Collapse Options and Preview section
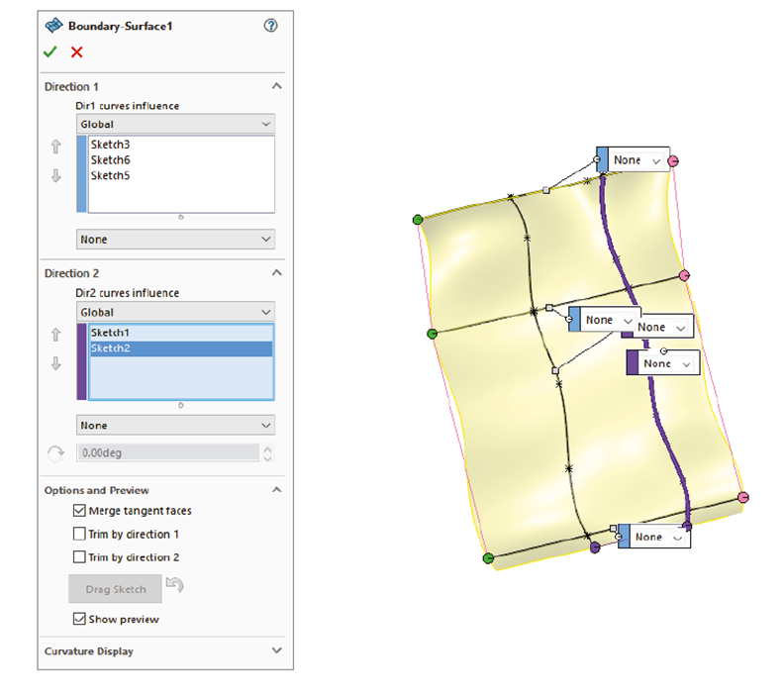 point(276,489)
